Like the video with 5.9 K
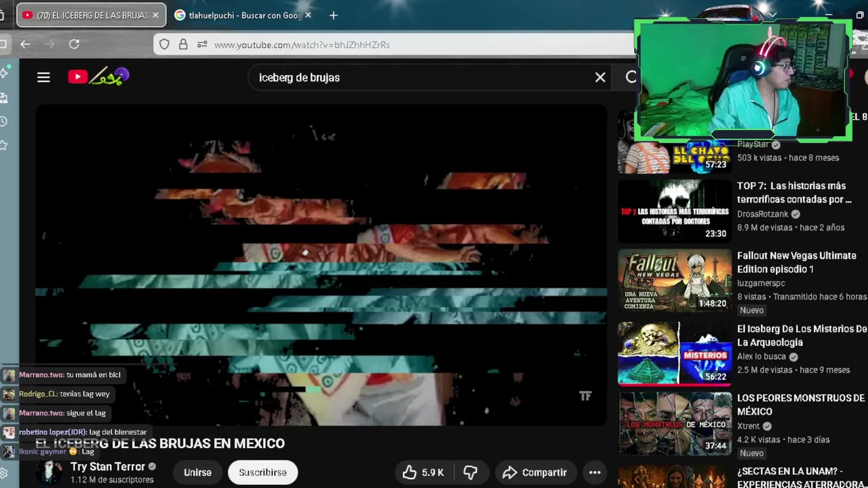The image size is (868, 488). (x=423, y=472)
